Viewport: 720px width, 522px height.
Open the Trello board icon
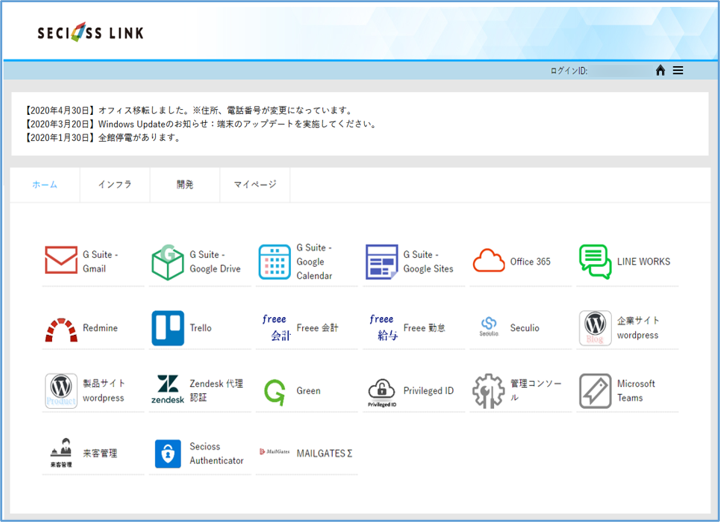168,328
